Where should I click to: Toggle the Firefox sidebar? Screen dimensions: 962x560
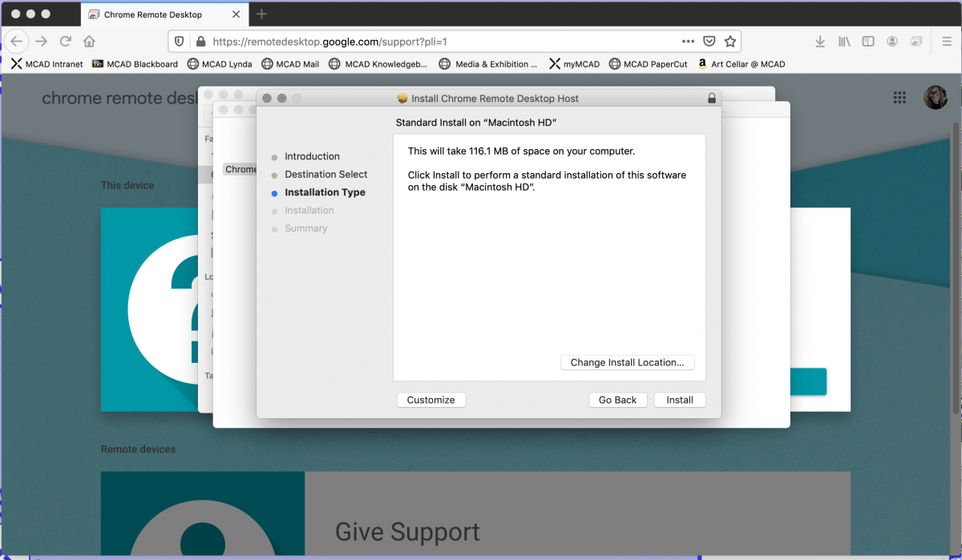point(868,42)
